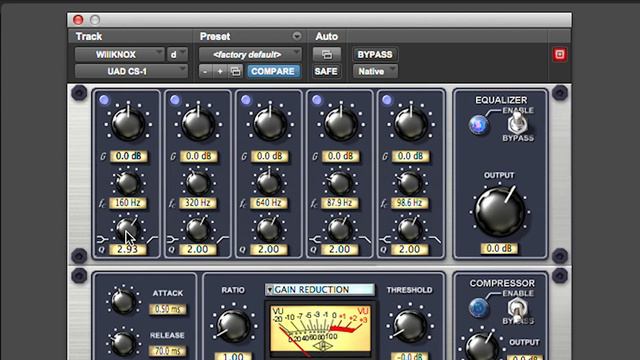This screenshot has width=640, height=360.
Task: Toggle the 640 Hz band enable LED
Action: click(x=246, y=100)
